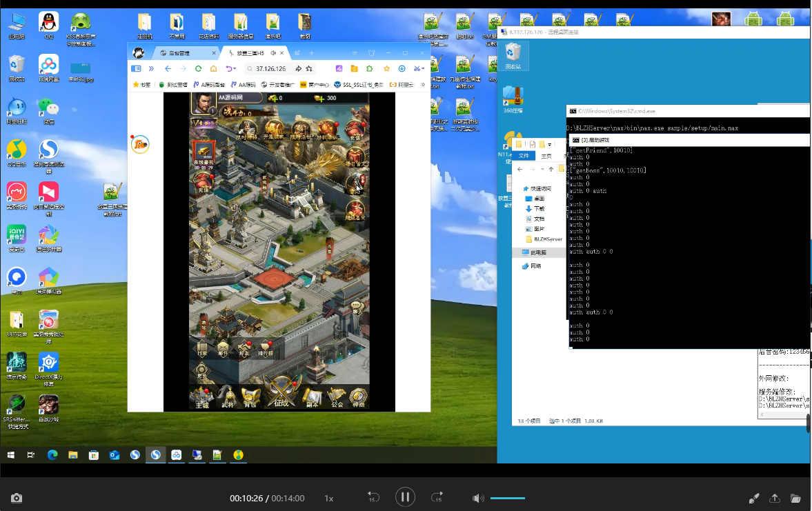Select the 武将 generals tab
The height and width of the screenshot is (511, 812).
(227, 398)
